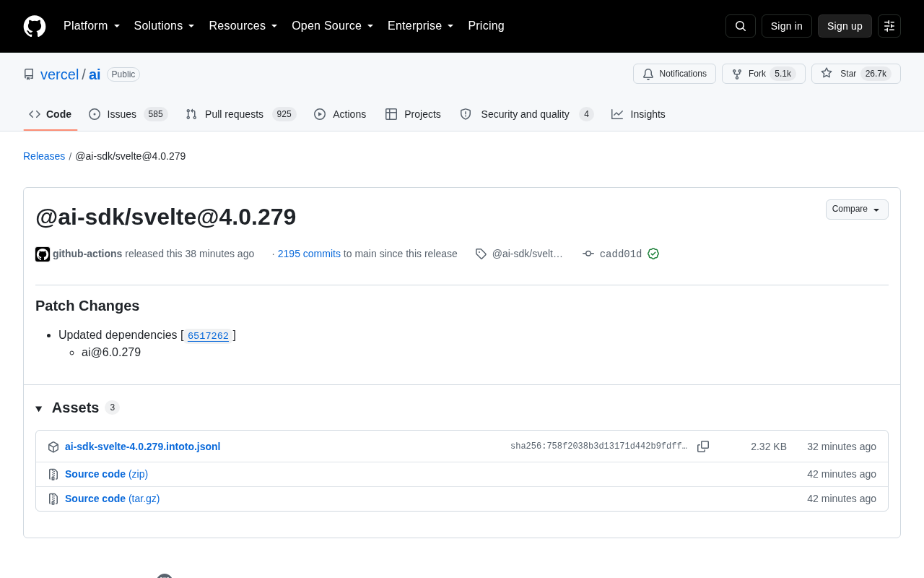Click the @ai-sdk/svelte@4.0.279 release heading

coord(166,217)
